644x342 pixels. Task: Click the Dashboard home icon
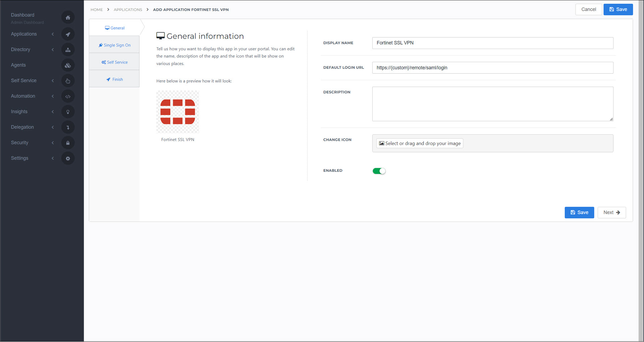point(68,17)
